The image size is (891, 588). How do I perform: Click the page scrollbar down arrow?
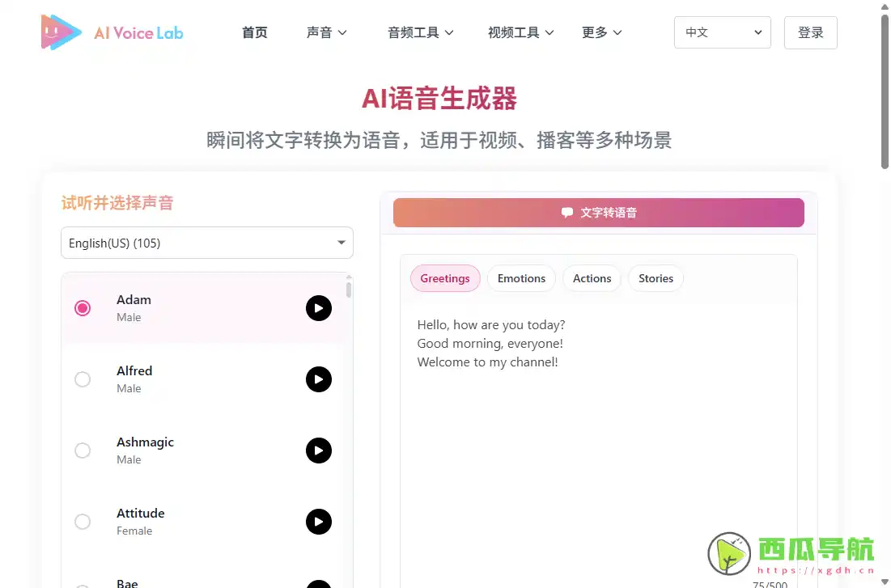tap(885, 582)
